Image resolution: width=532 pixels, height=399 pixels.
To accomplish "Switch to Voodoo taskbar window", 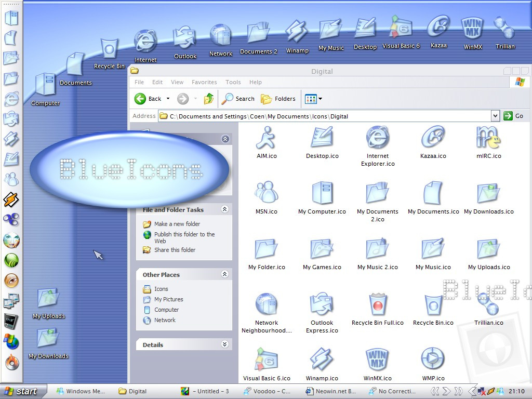I will [267, 391].
